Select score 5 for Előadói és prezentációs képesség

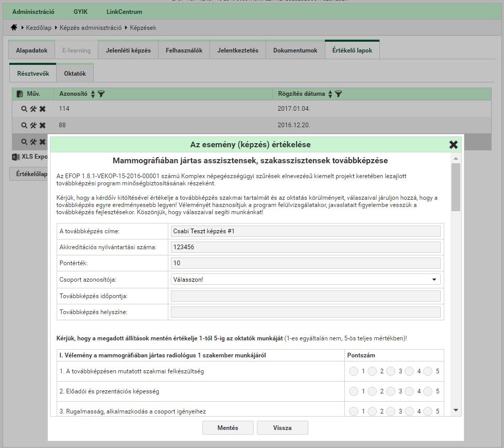(428, 391)
